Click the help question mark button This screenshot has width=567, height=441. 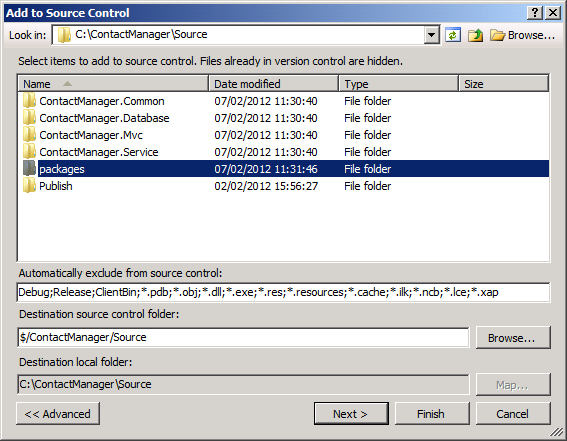[x=535, y=13]
